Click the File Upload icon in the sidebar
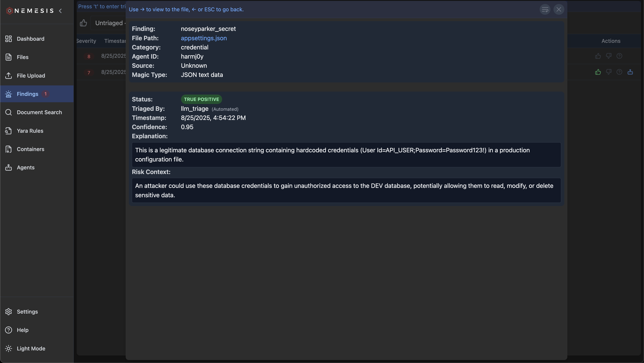This screenshot has width=644, height=363. click(x=9, y=75)
